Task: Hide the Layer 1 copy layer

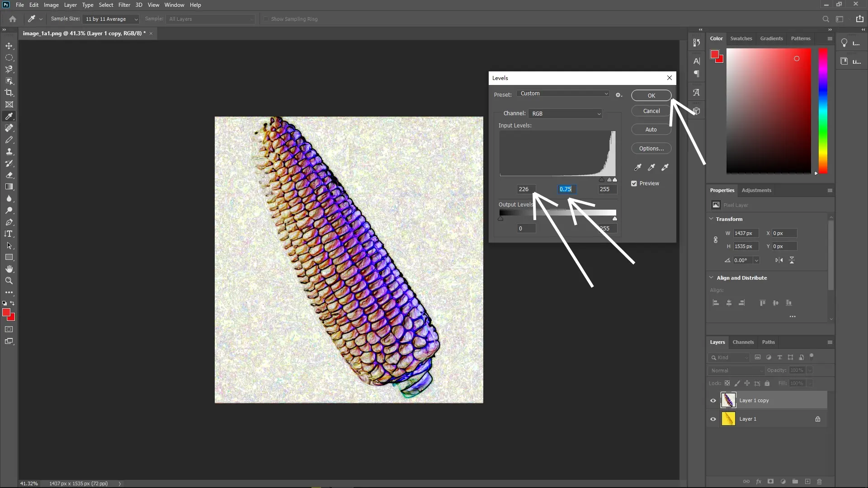Action: coord(712,400)
